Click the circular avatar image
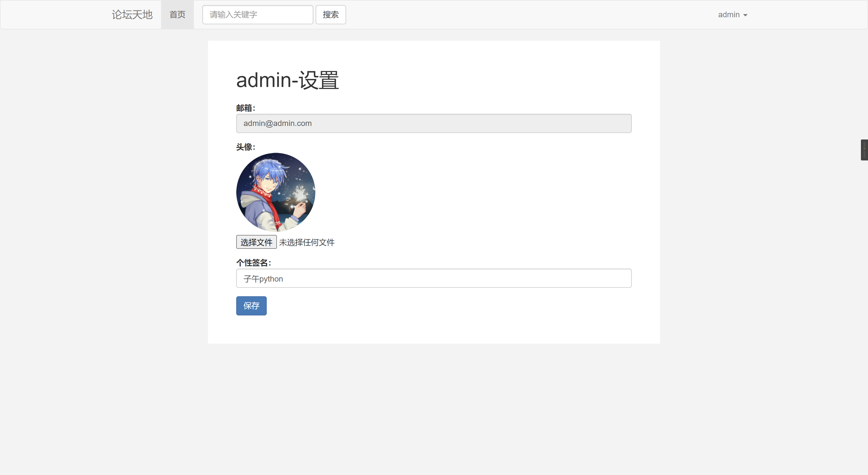The width and height of the screenshot is (868, 475). pyautogui.click(x=276, y=192)
